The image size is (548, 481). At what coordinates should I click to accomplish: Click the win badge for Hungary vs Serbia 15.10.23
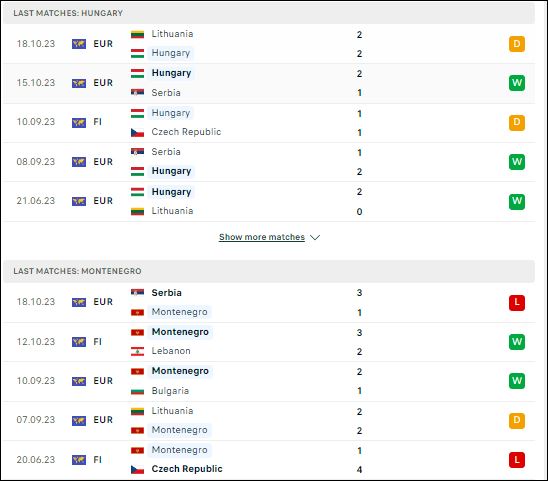pos(517,83)
